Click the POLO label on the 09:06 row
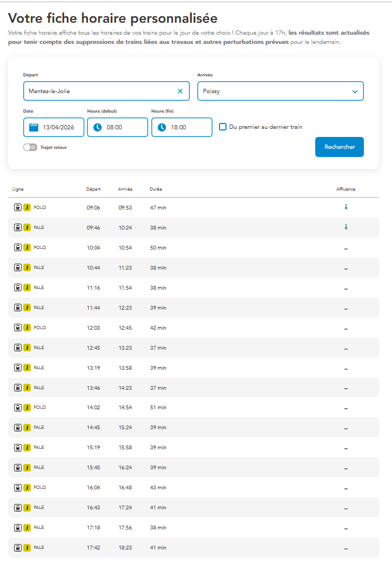392x563 pixels. click(x=40, y=207)
